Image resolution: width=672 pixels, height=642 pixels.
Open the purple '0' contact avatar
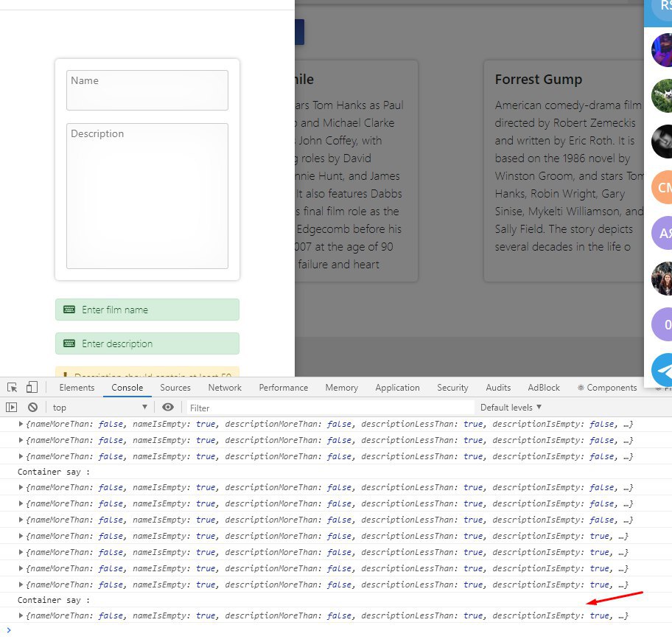662,324
